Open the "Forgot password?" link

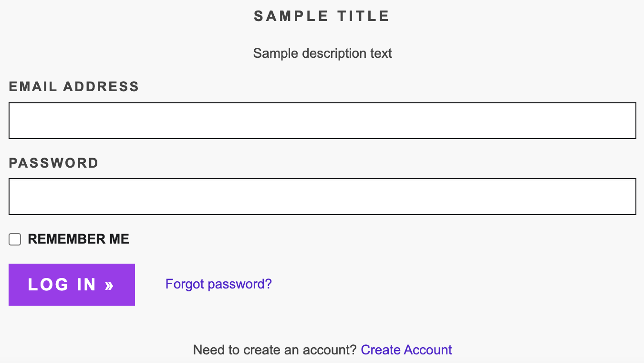(218, 284)
